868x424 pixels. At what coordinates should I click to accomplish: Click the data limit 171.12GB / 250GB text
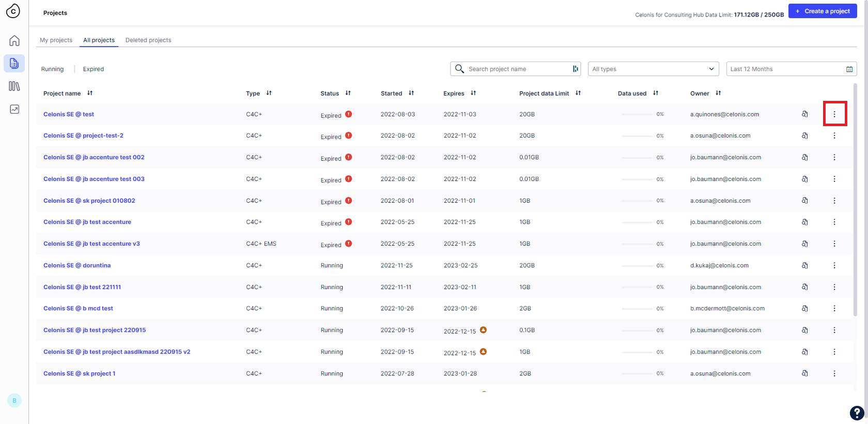click(759, 14)
